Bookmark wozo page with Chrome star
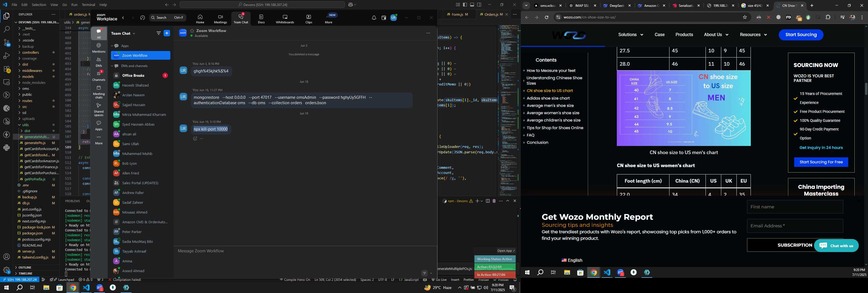The height and width of the screenshot is (293, 868). click(x=745, y=17)
